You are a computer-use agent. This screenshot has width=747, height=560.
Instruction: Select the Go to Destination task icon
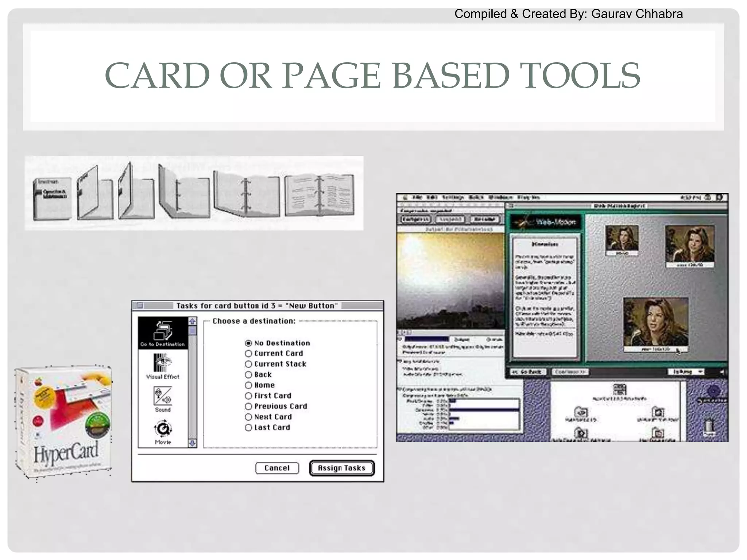(x=163, y=333)
